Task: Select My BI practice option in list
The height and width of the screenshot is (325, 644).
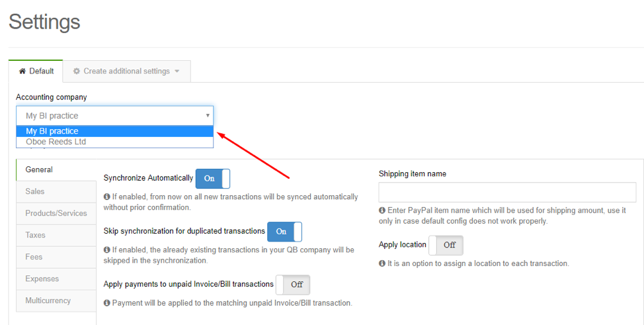Action: click(x=114, y=131)
